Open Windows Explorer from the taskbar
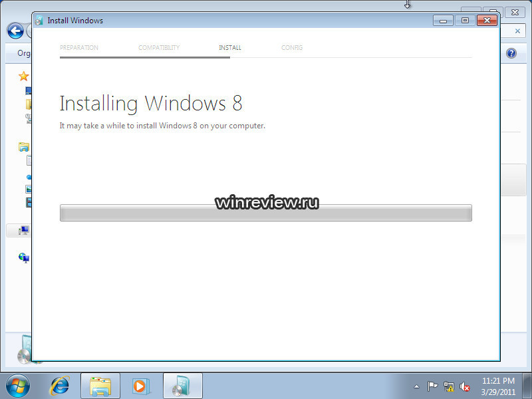 tap(100, 386)
